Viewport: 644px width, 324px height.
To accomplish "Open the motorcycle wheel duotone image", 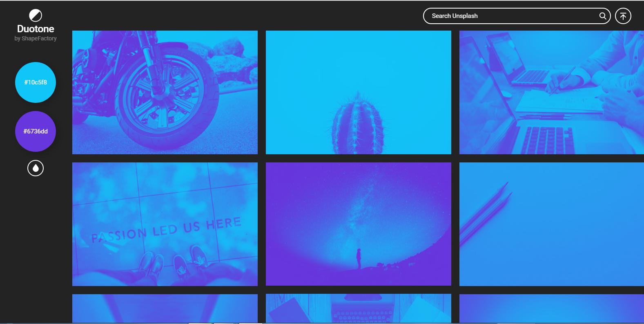I will click(x=165, y=92).
